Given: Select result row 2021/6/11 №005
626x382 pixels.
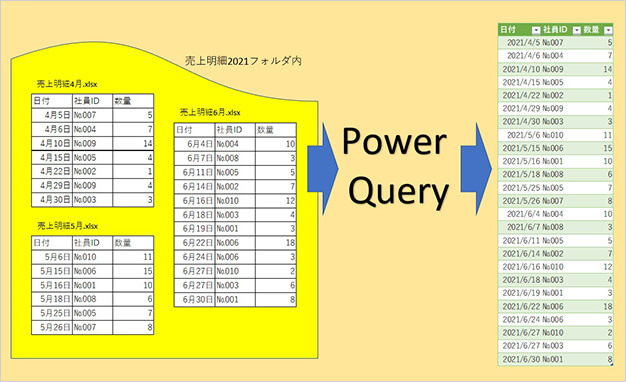Looking at the screenshot, I should (x=555, y=241).
